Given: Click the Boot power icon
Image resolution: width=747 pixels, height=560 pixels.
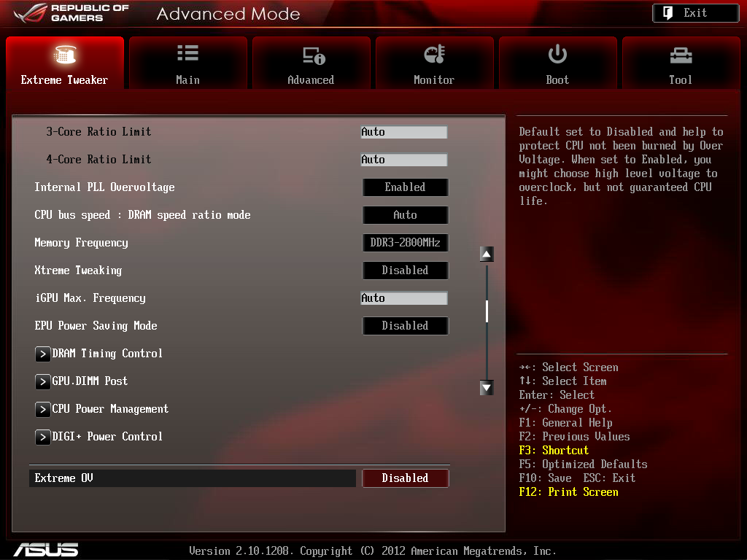Looking at the screenshot, I should pyautogui.click(x=557, y=54).
